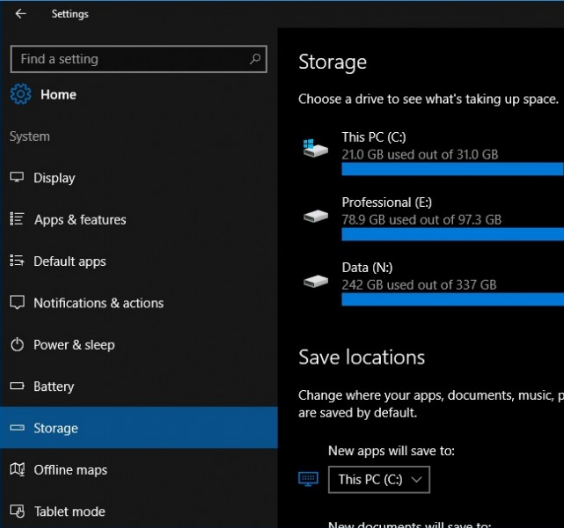Click the Offline maps icon
The image size is (564, 528).
(x=17, y=469)
